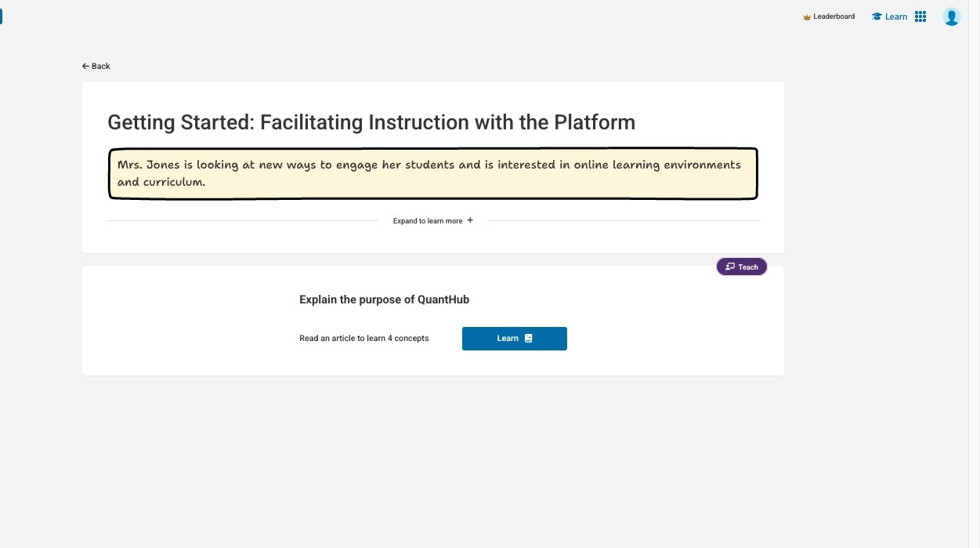The image size is (980, 548).
Task: Open the user profile avatar
Action: [951, 16]
